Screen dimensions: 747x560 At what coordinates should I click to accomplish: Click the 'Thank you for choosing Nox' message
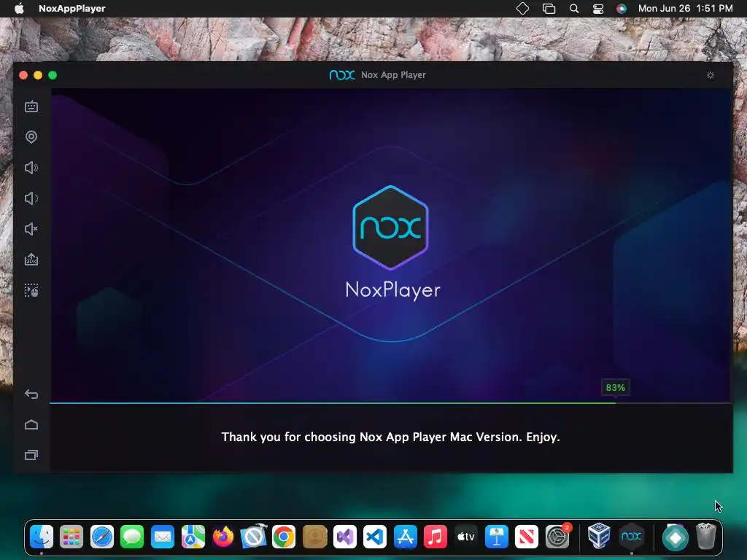click(391, 437)
